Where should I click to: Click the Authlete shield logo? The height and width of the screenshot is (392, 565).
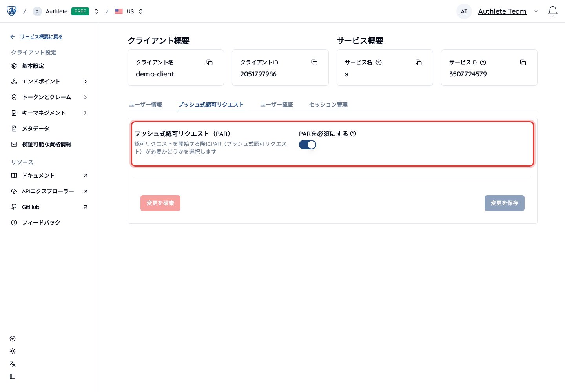[12, 11]
